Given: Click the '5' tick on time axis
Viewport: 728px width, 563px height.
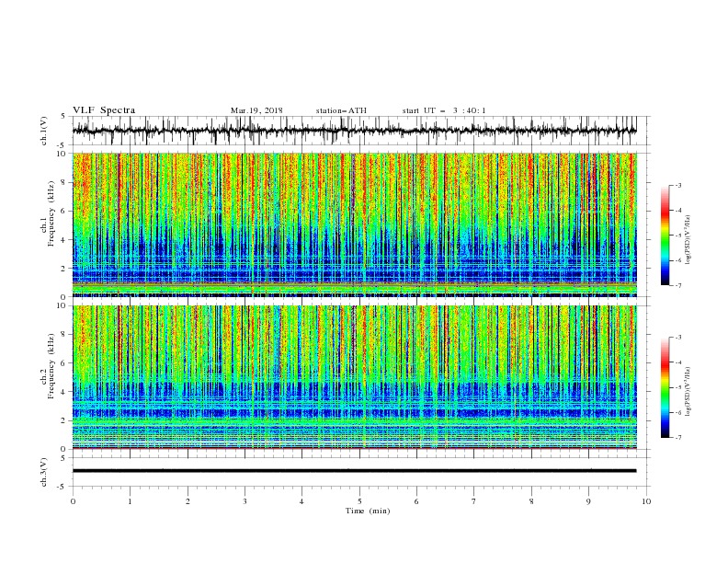Looking at the screenshot, I should click(x=359, y=501).
